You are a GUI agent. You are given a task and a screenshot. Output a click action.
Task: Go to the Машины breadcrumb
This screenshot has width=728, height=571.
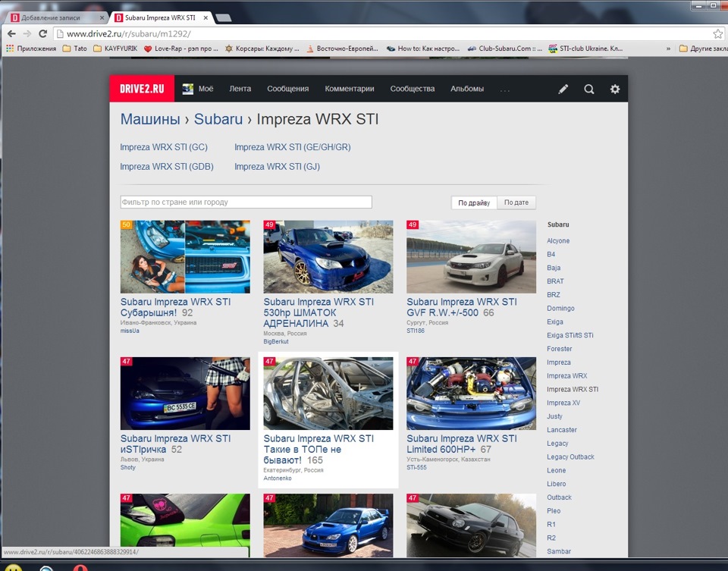tap(150, 119)
